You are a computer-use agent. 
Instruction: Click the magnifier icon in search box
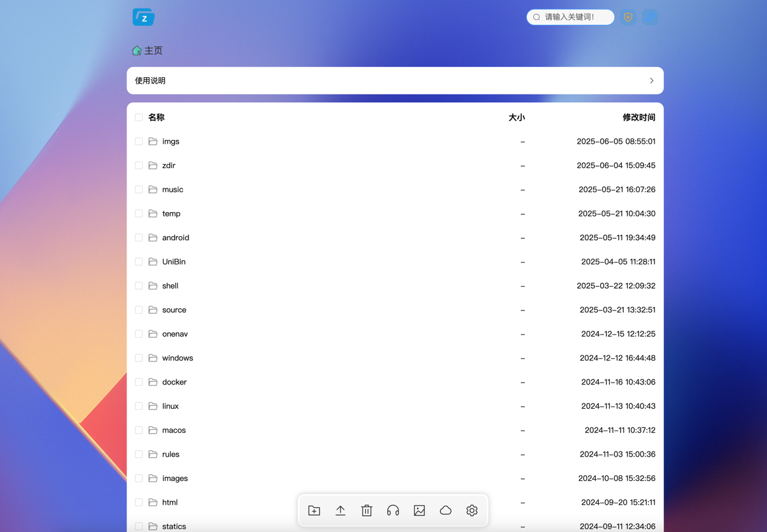(537, 17)
